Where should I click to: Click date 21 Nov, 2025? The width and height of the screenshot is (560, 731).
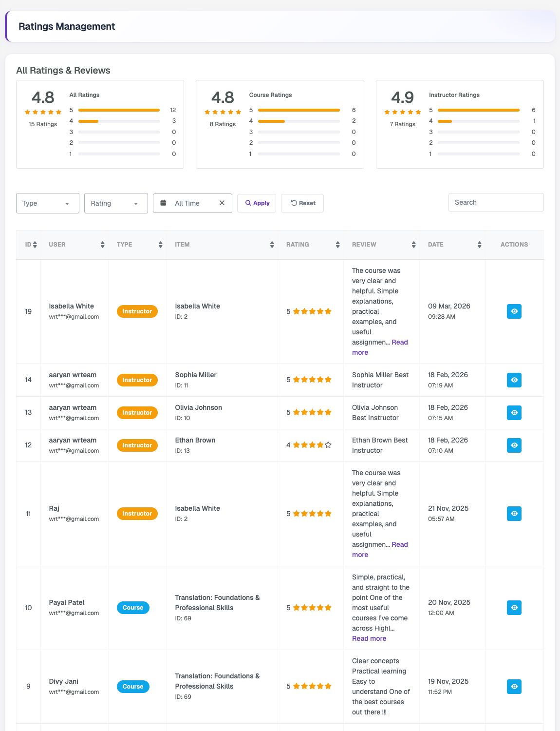pyautogui.click(x=448, y=508)
